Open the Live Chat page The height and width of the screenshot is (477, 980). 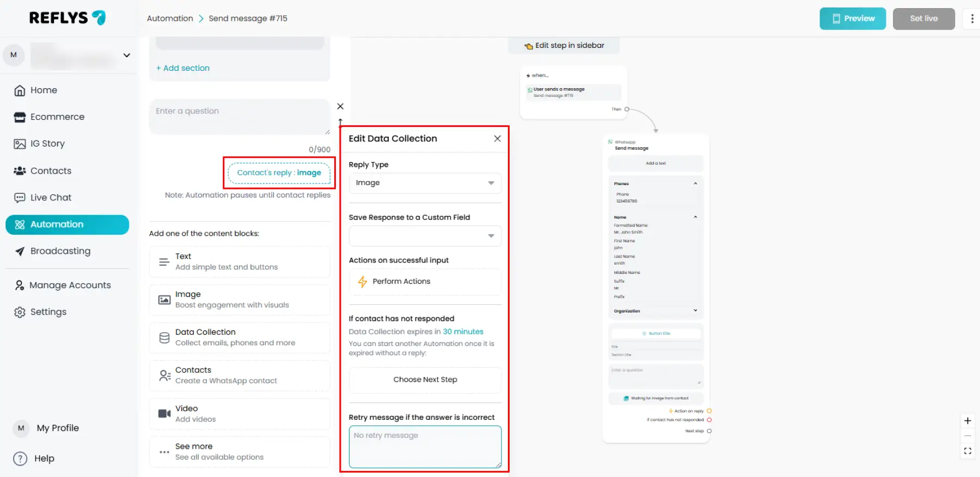tap(51, 198)
